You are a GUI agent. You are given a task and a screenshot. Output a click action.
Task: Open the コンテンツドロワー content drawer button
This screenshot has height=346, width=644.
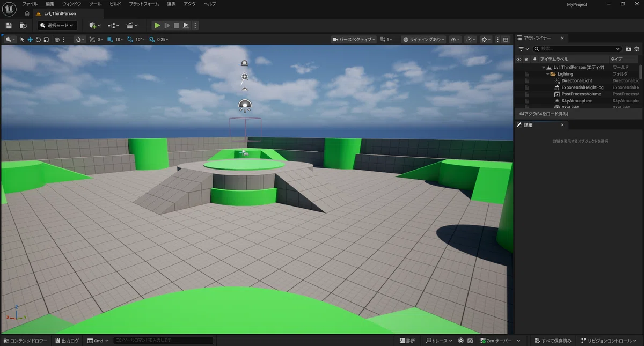(x=26, y=341)
